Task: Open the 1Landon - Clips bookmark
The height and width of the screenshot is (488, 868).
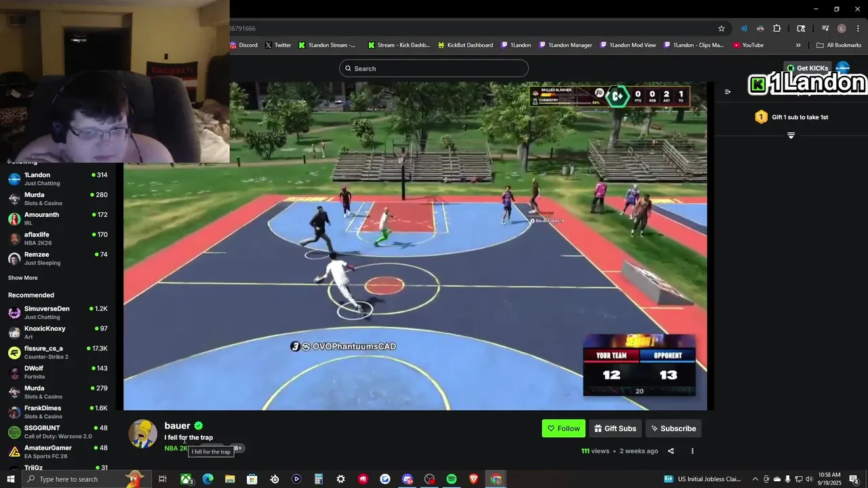Action: (x=694, y=45)
